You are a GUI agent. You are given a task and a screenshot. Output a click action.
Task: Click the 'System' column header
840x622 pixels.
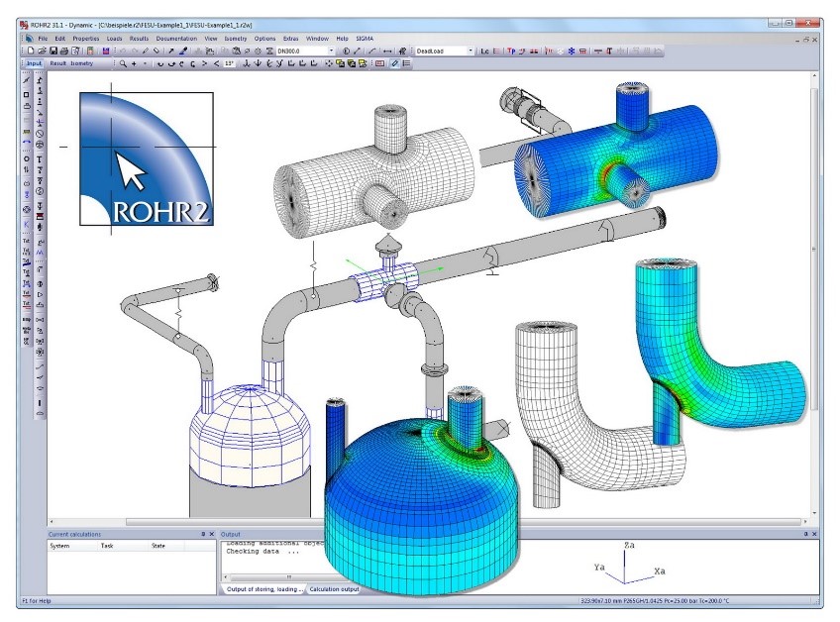[x=59, y=546]
